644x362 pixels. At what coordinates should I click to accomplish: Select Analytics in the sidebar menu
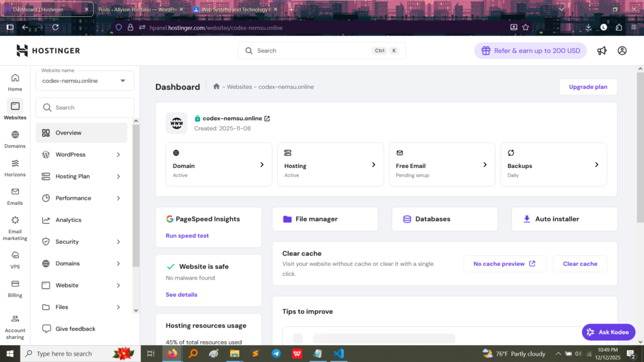pos(69,220)
